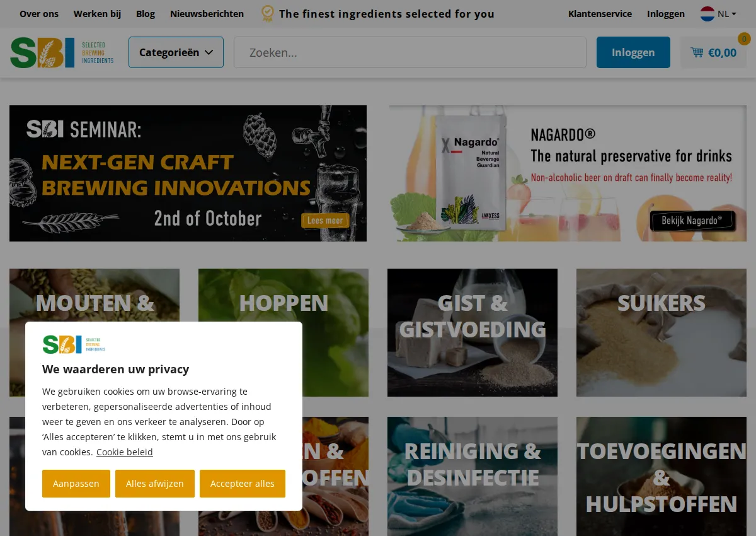
Task: Click the blue Inloggen button
Action: 633,52
